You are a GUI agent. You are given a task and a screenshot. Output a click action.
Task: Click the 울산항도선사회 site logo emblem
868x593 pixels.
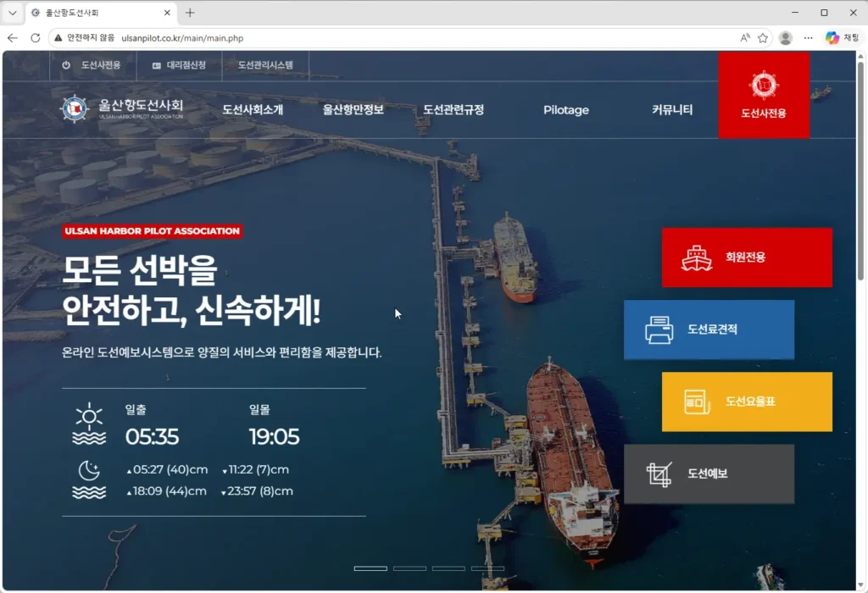(x=75, y=108)
